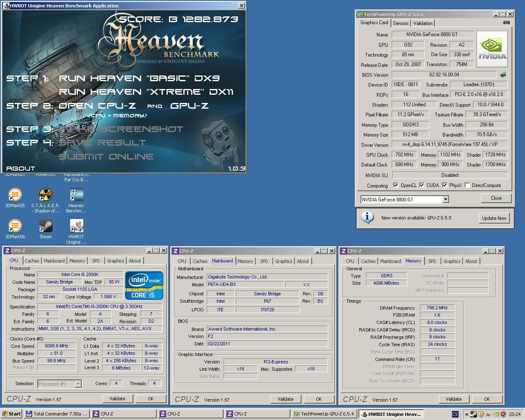Image resolution: width=525 pixels, height=420 pixels.
Task: Click the GPU-Z camera screenshot icon
Action: (507, 23)
